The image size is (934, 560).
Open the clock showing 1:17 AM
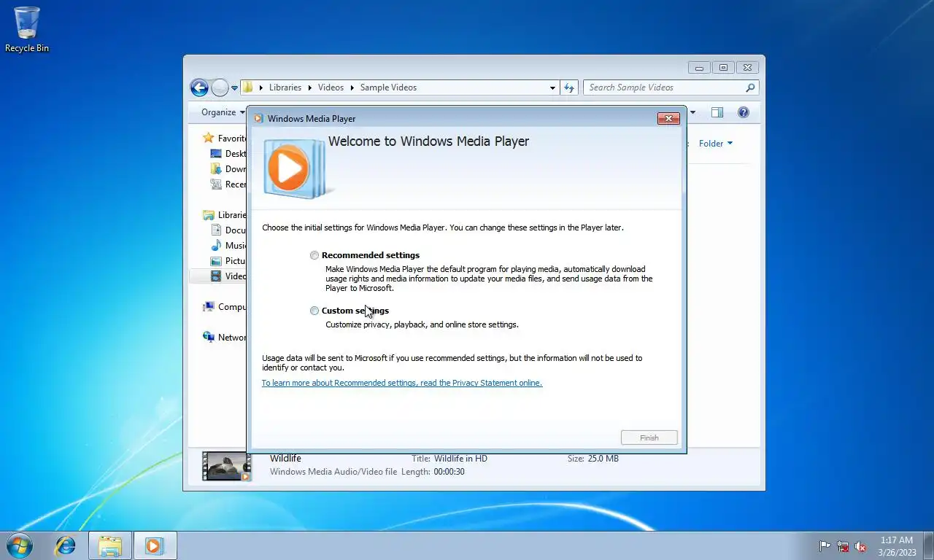(x=897, y=546)
